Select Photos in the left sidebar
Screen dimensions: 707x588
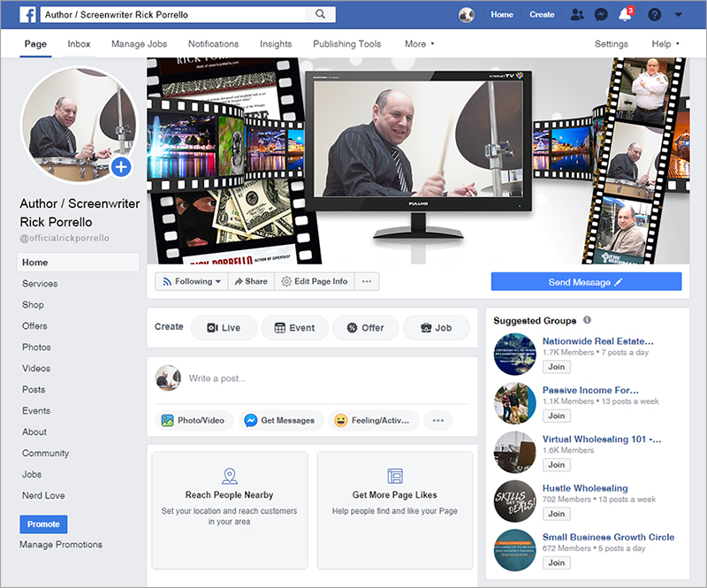(36, 347)
